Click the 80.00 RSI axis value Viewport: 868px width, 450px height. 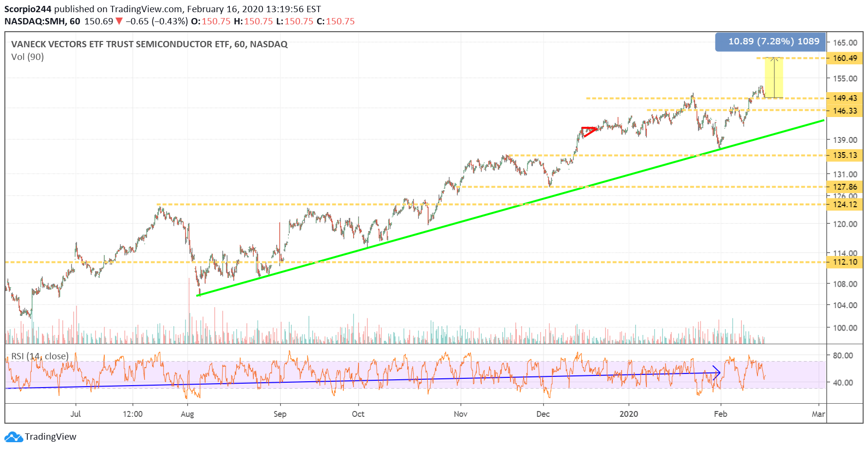coord(843,355)
